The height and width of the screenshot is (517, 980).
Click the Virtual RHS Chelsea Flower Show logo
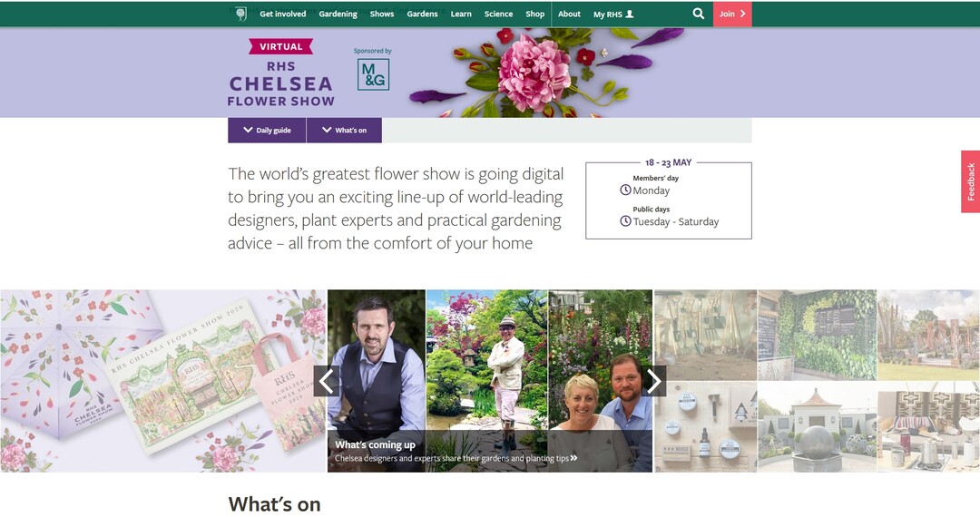(280, 73)
